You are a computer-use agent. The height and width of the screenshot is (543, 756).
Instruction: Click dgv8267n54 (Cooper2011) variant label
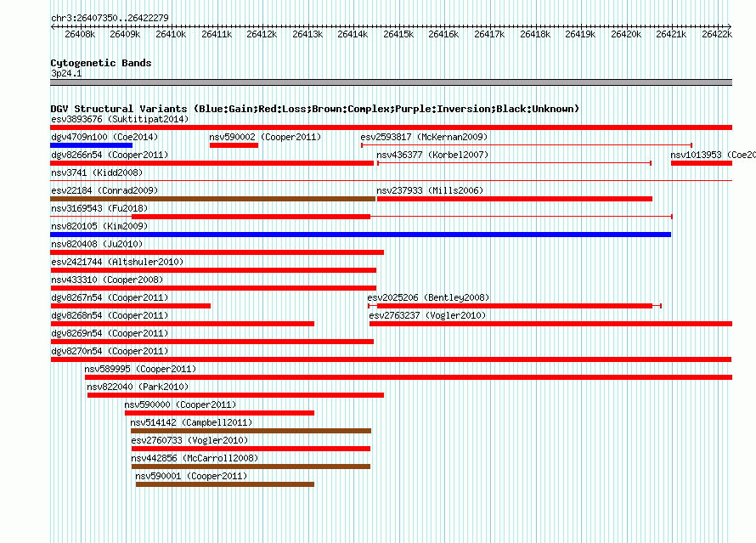[x=110, y=297]
